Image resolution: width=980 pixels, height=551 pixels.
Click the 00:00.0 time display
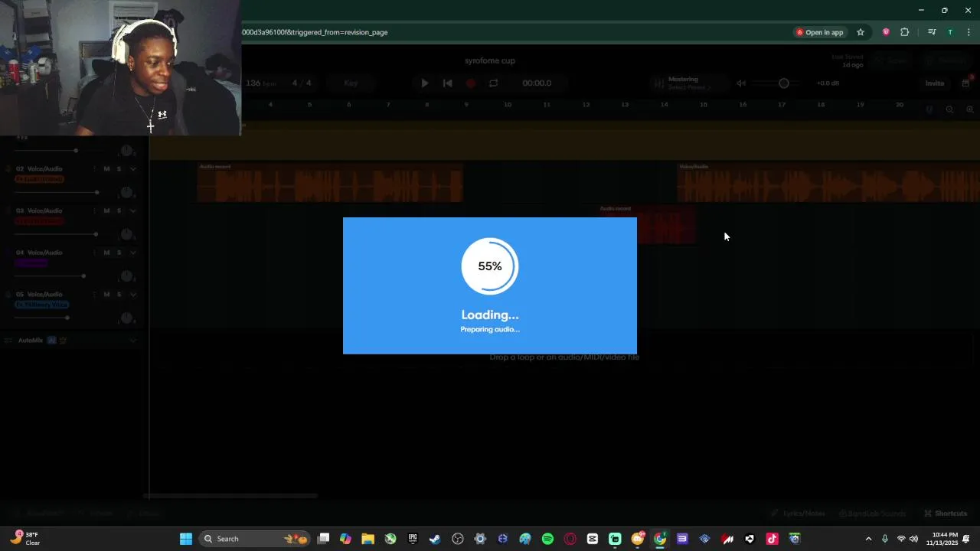pos(537,83)
